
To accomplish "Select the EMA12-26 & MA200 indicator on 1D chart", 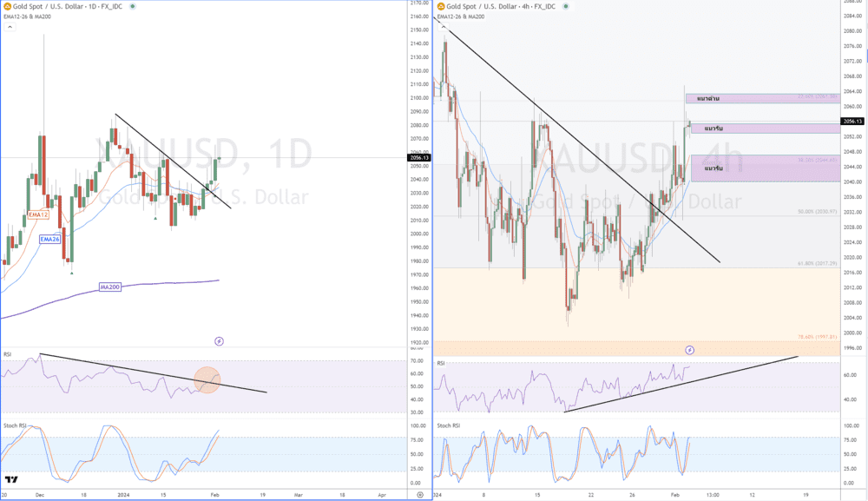I will click(28, 16).
